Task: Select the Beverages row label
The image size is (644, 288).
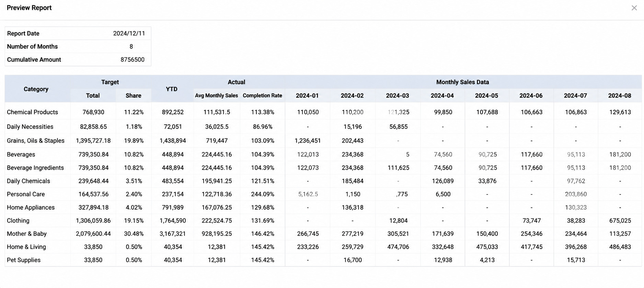Action: pyautogui.click(x=21, y=154)
